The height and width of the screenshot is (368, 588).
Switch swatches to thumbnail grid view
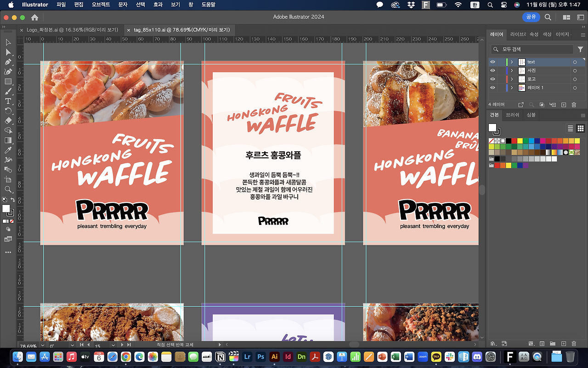click(x=580, y=128)
